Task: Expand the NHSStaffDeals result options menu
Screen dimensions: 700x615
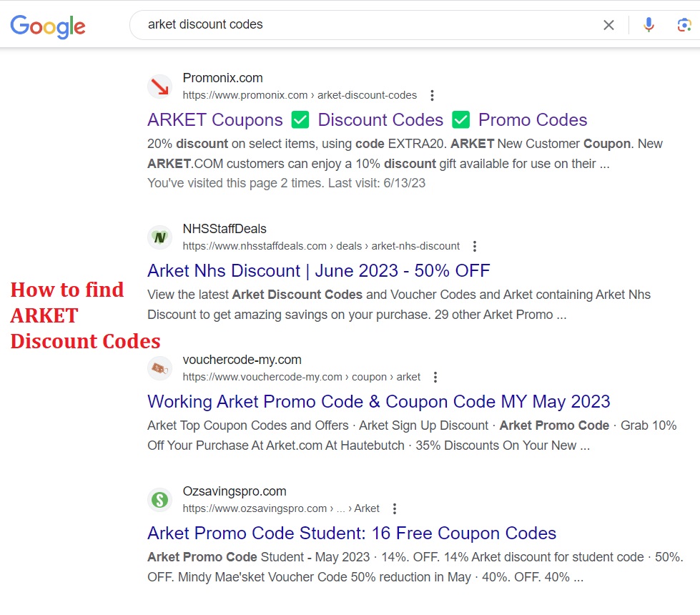Action: pyautogui.click(x=474, y=245)
